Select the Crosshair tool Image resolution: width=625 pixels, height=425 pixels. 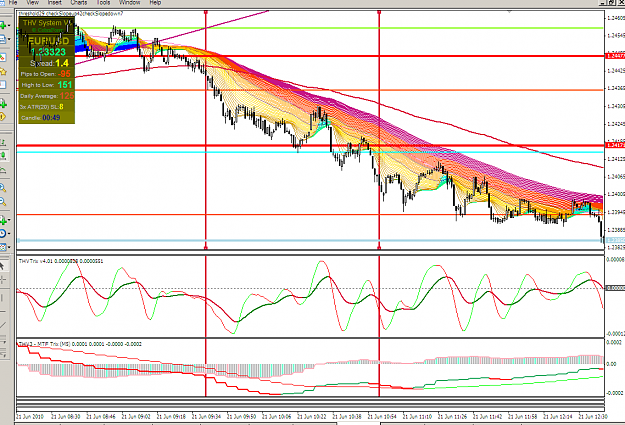point(3,280)
